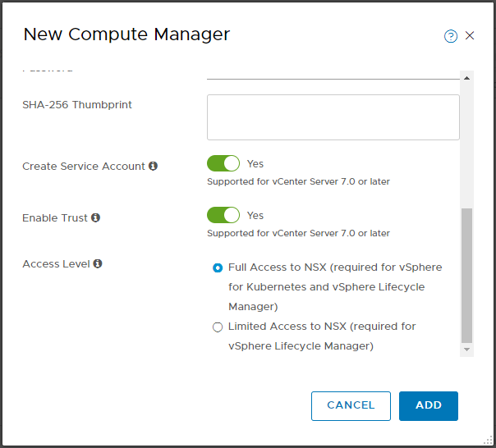This screenshot has height=448, width=496.
Task: Select Limited Access to NSX radio option
Action: [218, 327]
